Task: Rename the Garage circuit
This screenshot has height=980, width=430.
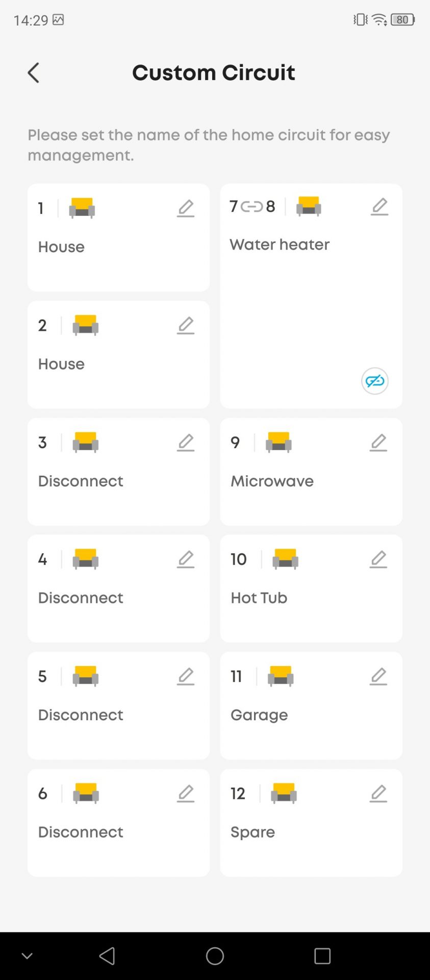Action: pos(378,676)
